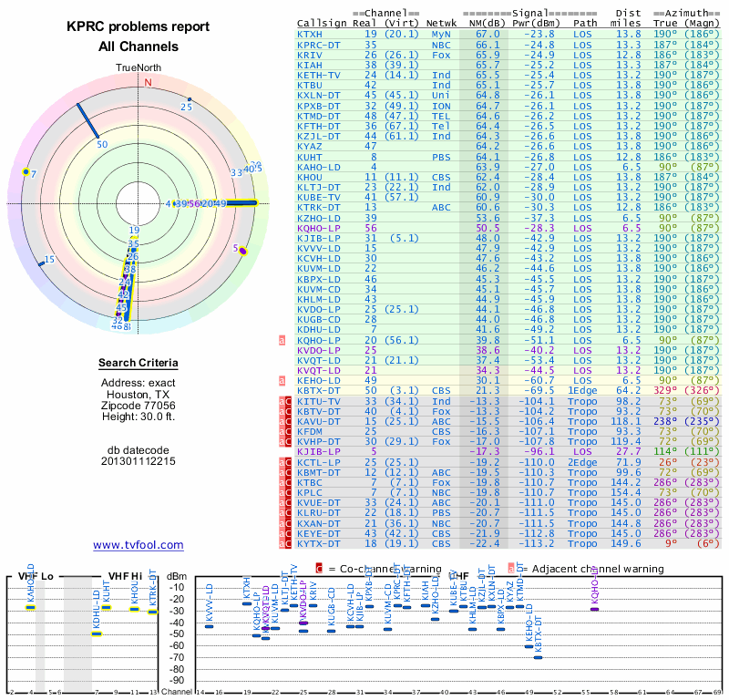Click the KHOU bar in VHF Hi chart
729x700 pixels.
click(134, 609)
